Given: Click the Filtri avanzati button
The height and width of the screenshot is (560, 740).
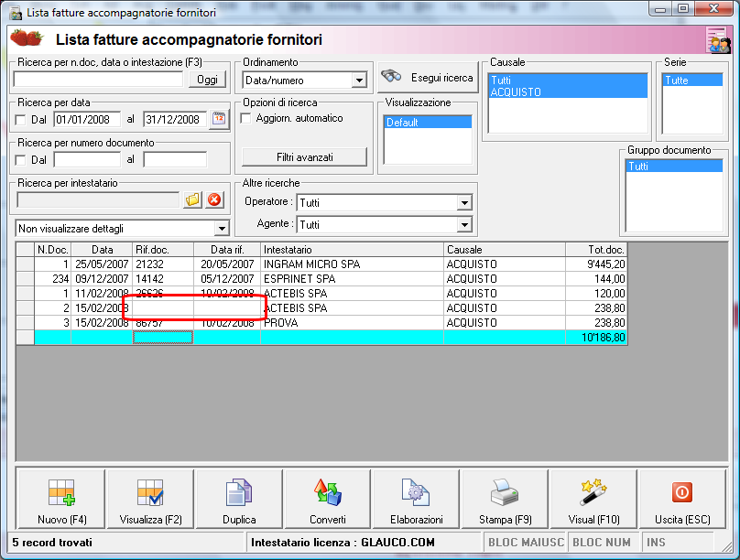Looking at the screenshot, I should click(304, 157).
